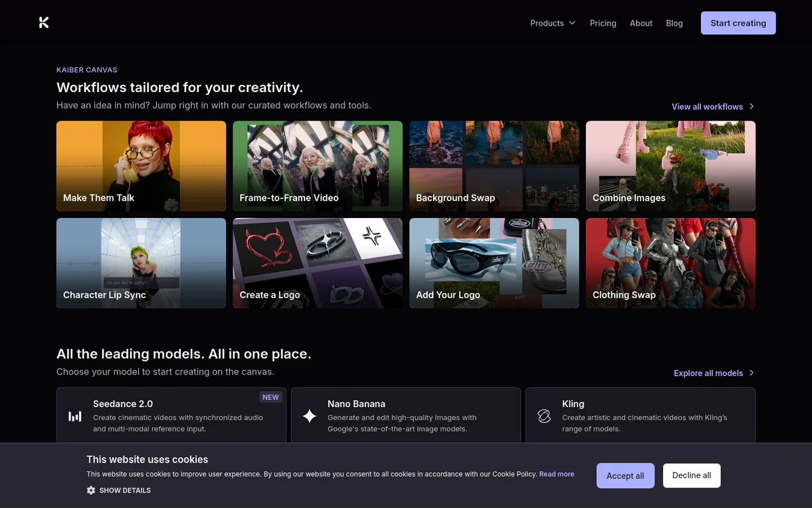Click 'Workflows tailored for your creativity.' heading

pyautogui.click(x=180, y=87)
